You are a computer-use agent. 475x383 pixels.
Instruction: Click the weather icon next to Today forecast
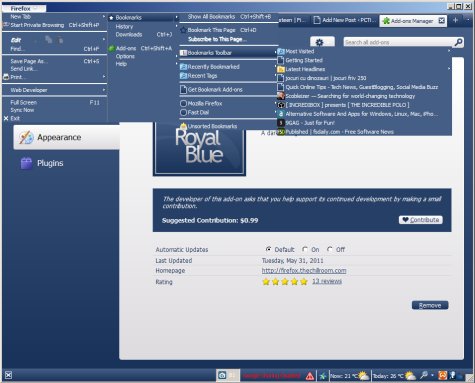click(x=411, y=376)
